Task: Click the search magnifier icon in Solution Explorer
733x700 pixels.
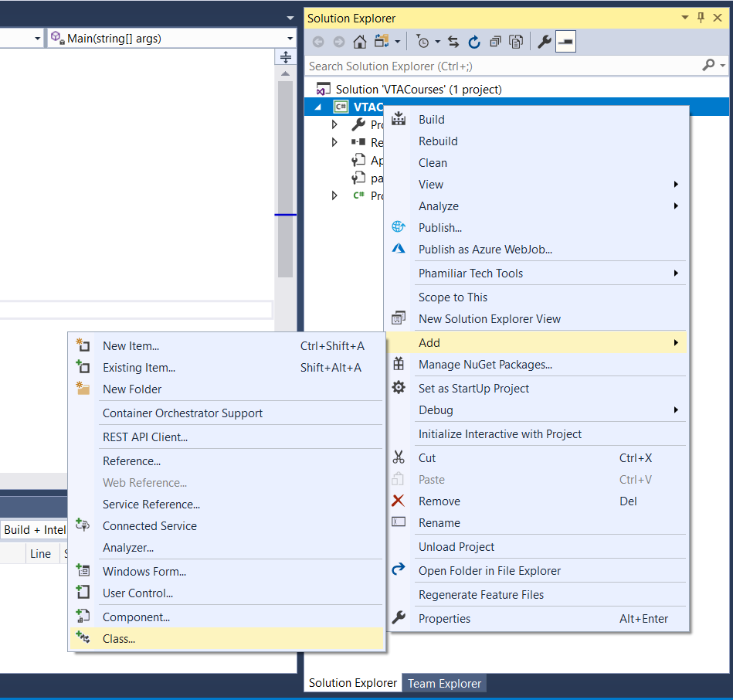Action: (709, 66)
